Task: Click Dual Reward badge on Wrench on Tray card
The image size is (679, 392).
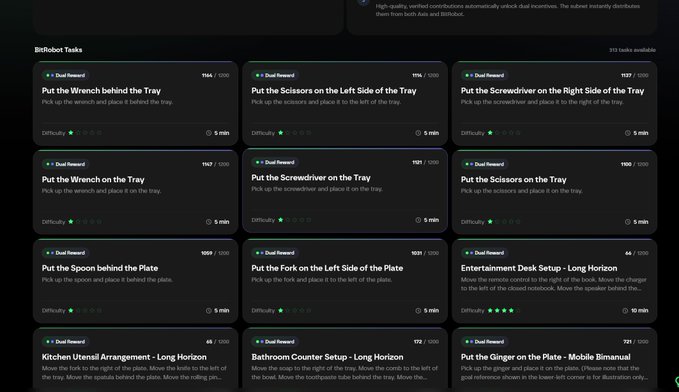Action: [x=65, y=164]
